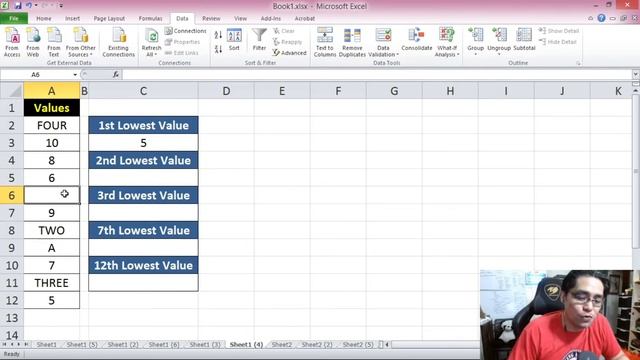Screen dimensions: 640x360
Task: Go to first sheet navigation arrow
Action: (x=4, y=344)
